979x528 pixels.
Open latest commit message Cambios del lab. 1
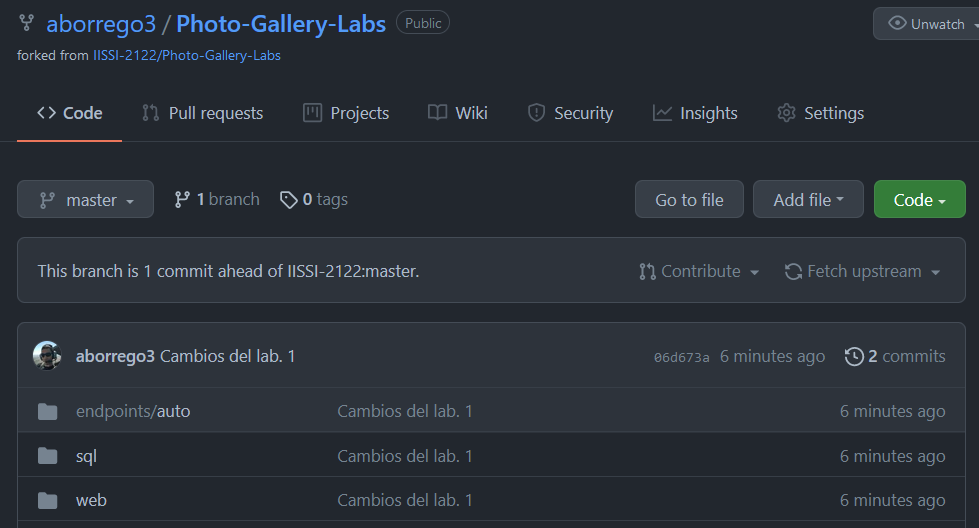point(227,356)
